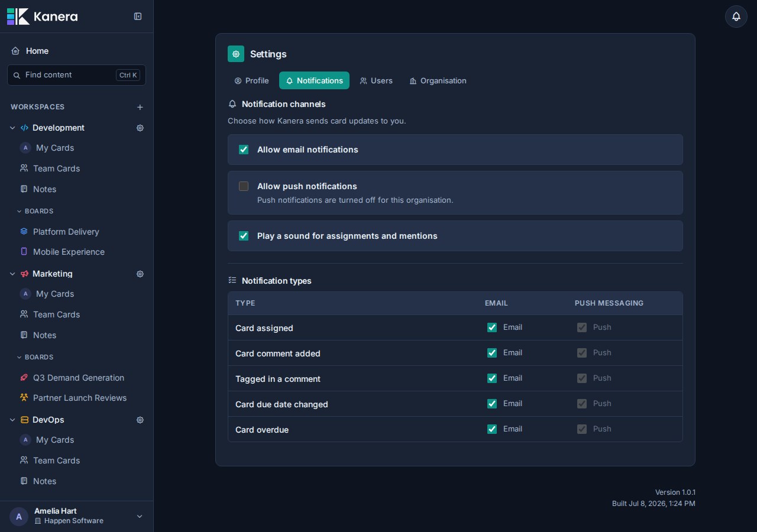Click Amelia Hart's avatar circle
The image size is (757, 532).
19,517
